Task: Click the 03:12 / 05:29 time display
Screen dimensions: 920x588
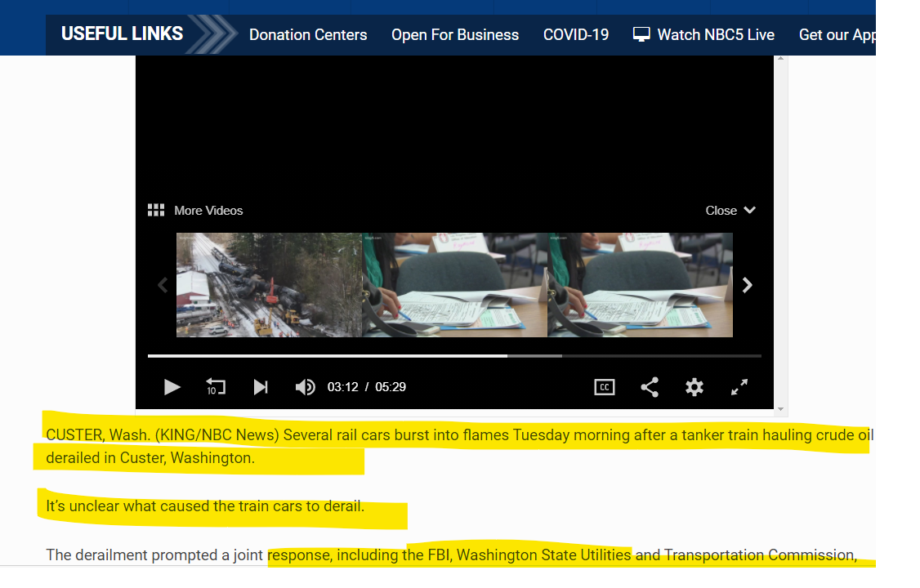Action: pos(367,387)
